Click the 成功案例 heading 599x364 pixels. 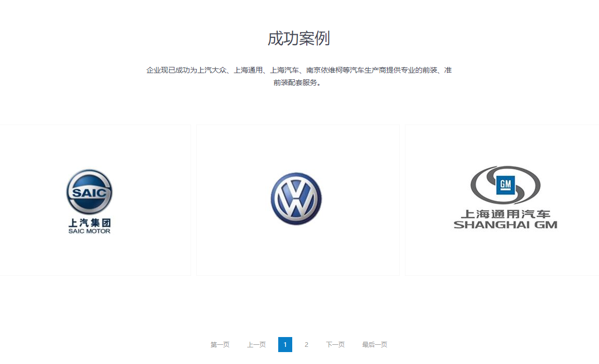(x=299, y=38)
